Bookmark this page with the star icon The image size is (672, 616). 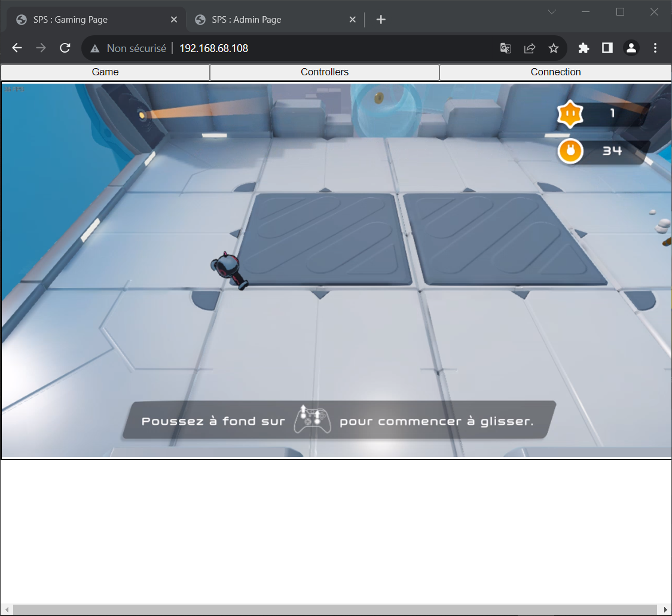click(554, 48)
